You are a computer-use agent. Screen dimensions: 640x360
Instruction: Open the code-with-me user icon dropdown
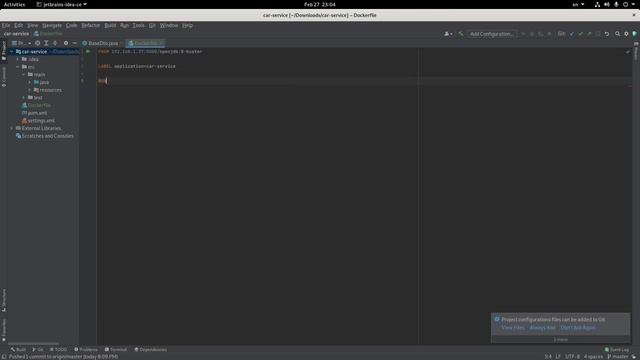pos(448,34)
